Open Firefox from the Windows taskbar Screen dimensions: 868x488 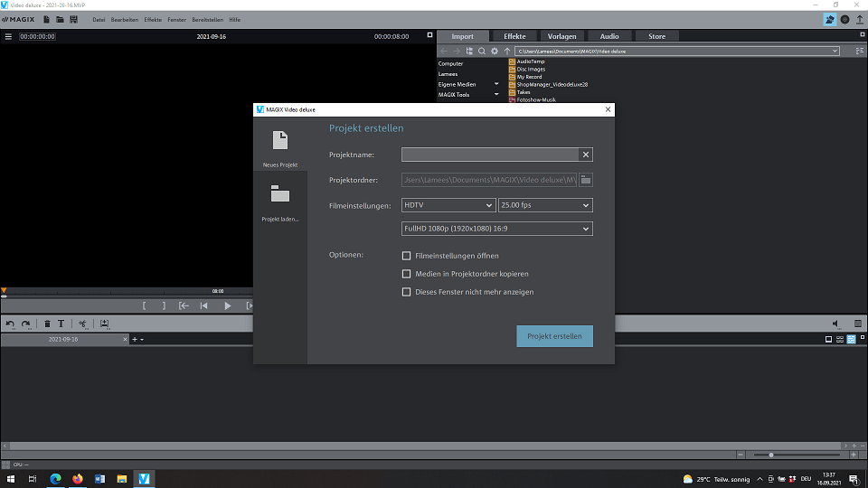(78, 479)
